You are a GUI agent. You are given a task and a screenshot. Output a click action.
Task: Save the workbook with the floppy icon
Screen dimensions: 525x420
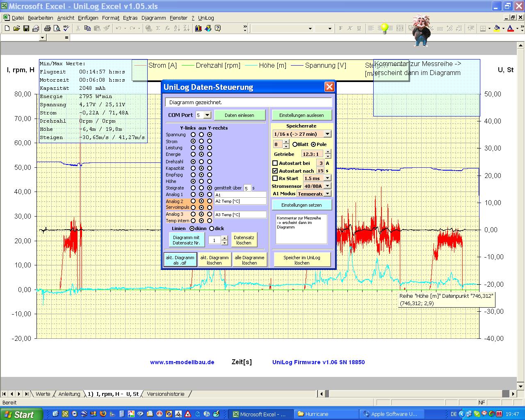[x=26, y=28]
